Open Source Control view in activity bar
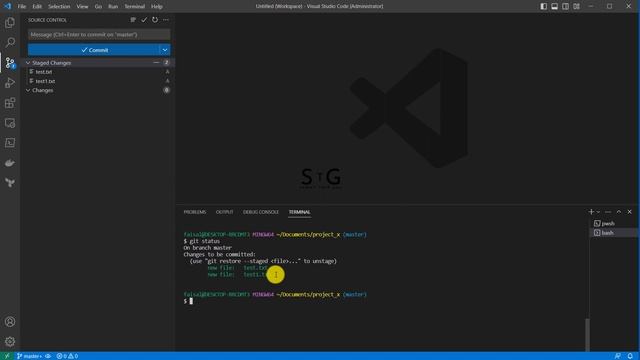This screenshot has width=640, height=360. [10, 62]
